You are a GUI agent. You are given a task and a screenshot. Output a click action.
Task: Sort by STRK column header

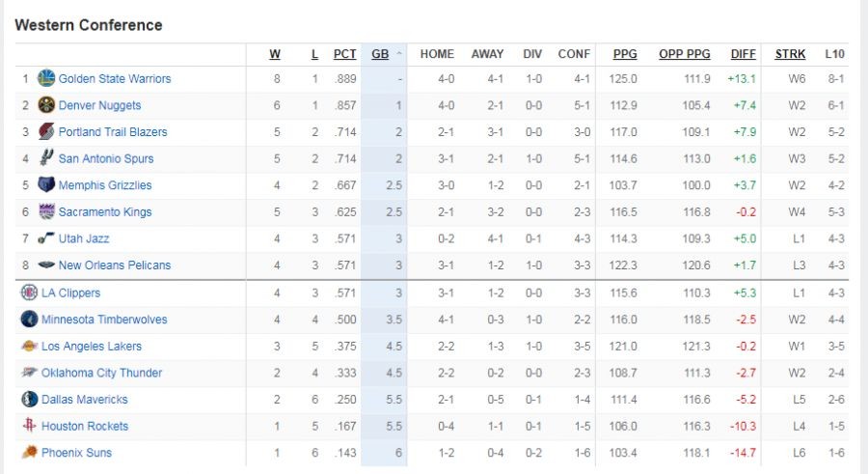(790, 54)
